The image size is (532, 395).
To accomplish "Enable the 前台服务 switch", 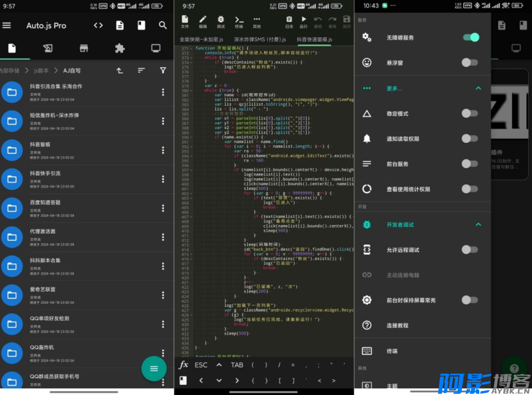I will point(470,164).
